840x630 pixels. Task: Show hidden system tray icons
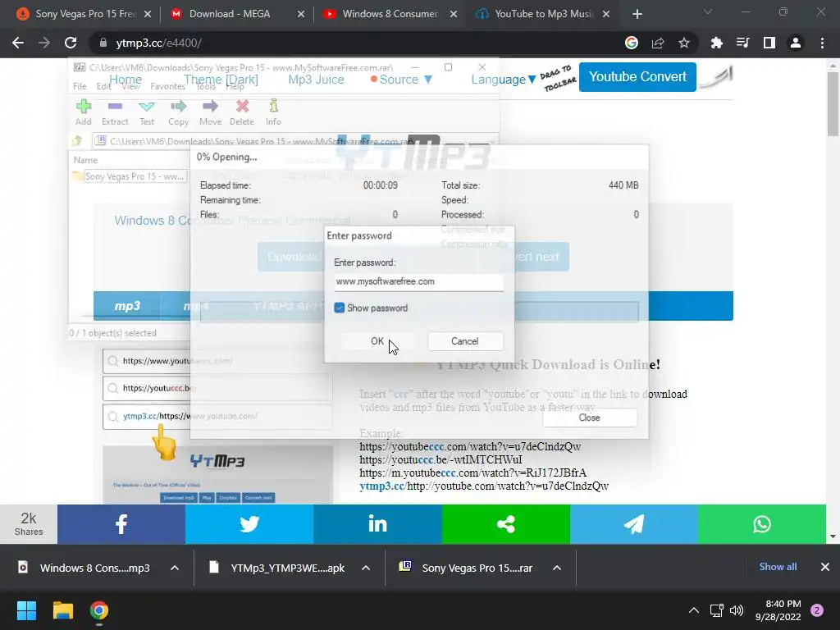[x=694, y=610]
